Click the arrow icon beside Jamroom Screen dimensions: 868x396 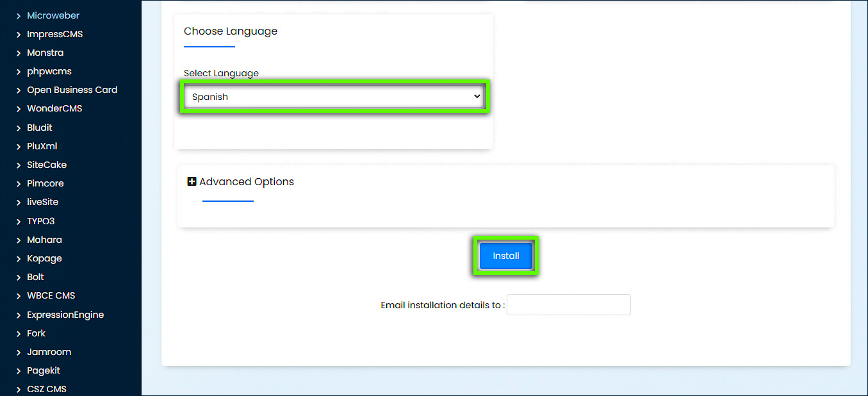click(19, 351)
